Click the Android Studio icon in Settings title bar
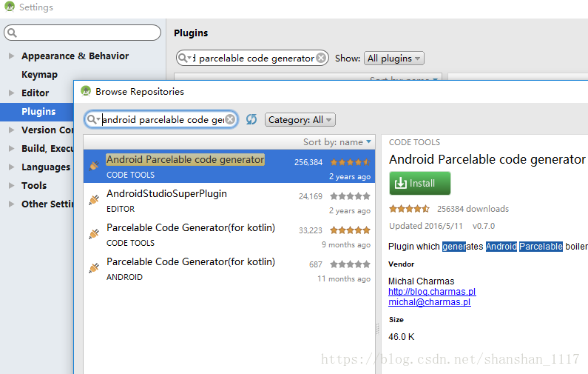Image resolution: width=588 pixels, height=374 pixels. (x=10, y=7)
